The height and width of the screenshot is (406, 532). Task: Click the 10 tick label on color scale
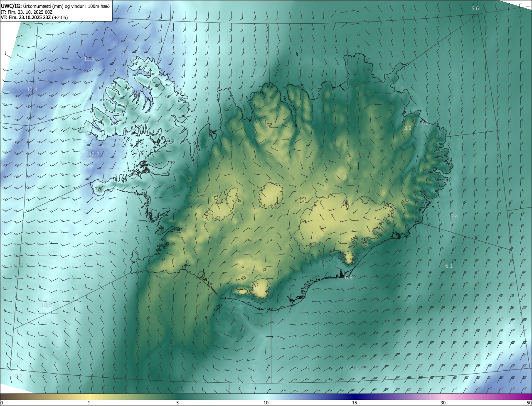266,403
